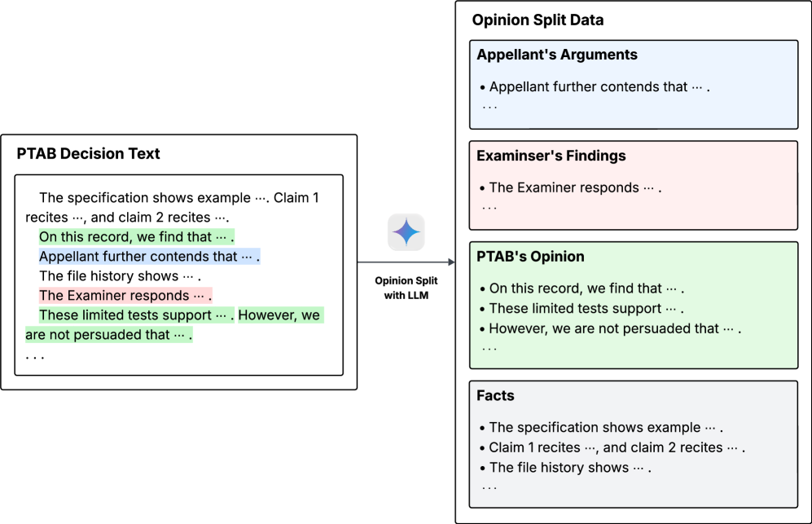Image resolution: width=812 pixels, height=524 pixels.
Task: Click 'On this record' bullet in PTAB's Opinion
Action: point(586,288)
